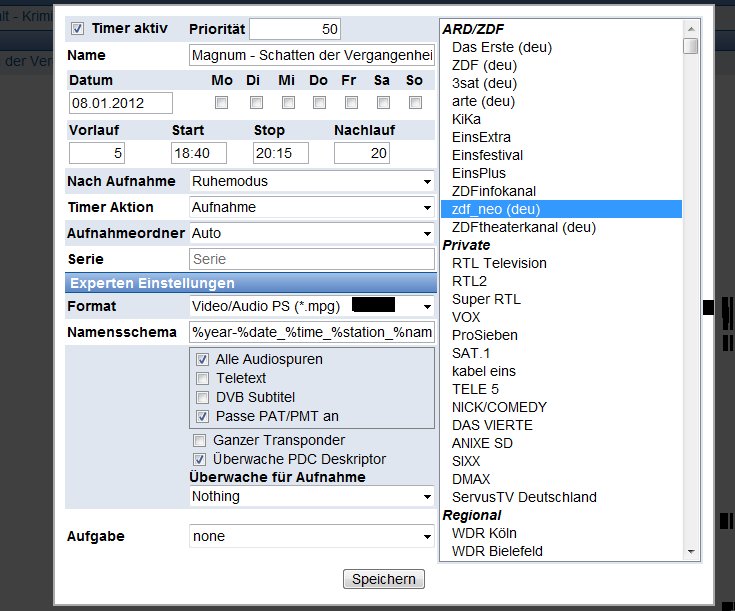Open the Nach Aufnahme dropdown
This screenshot has width=735, height=611.
[x=311, y=181]
